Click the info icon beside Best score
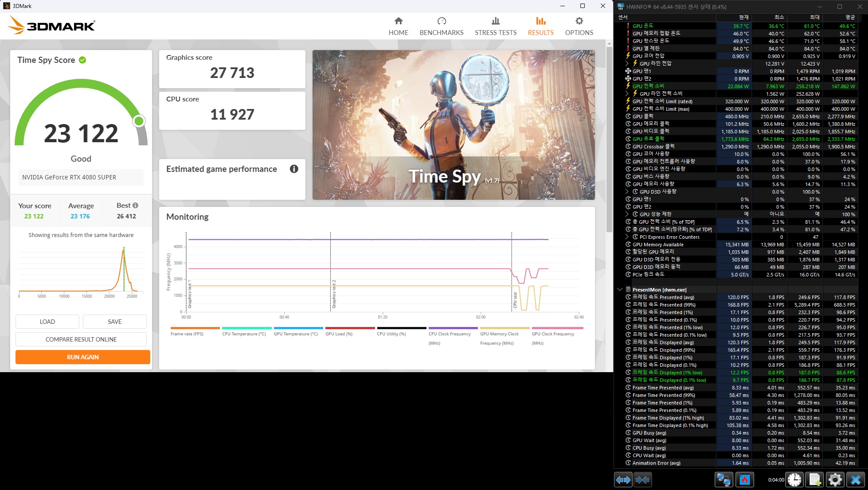 point(136,206)
